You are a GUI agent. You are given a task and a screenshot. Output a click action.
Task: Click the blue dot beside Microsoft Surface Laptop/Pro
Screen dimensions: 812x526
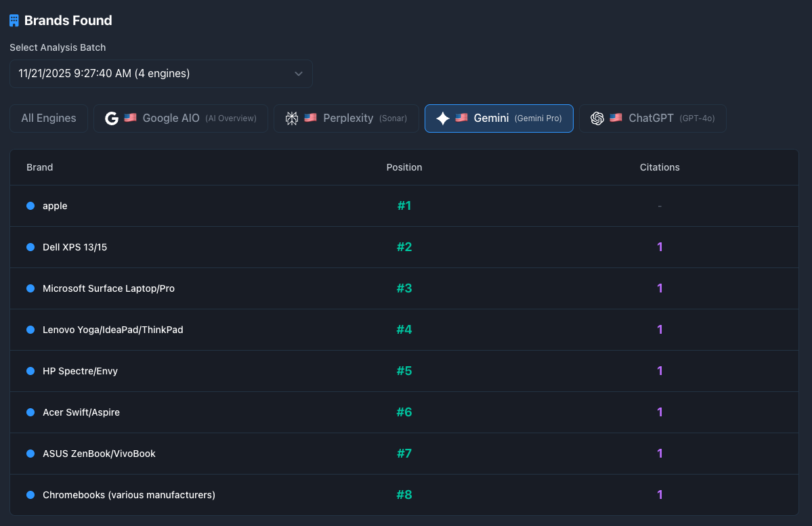30,288
